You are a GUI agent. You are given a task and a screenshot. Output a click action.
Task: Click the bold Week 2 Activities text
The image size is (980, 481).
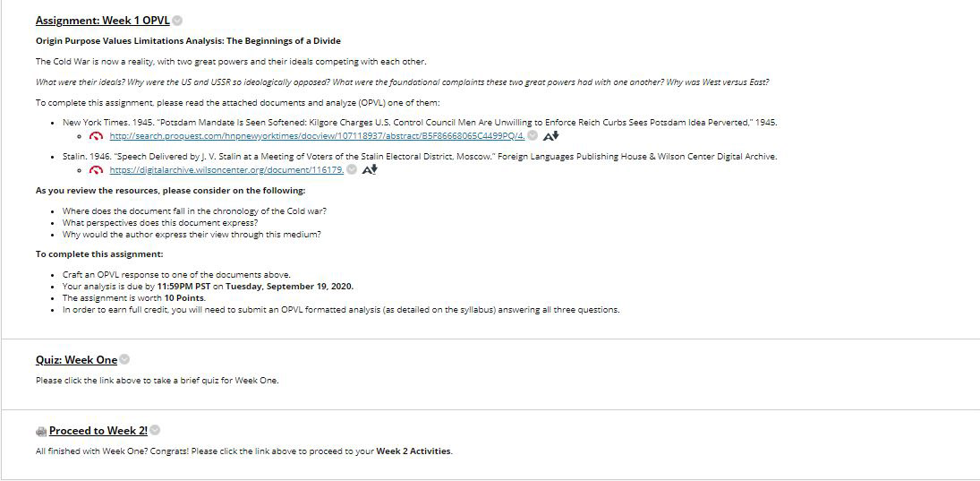point(413,451)
